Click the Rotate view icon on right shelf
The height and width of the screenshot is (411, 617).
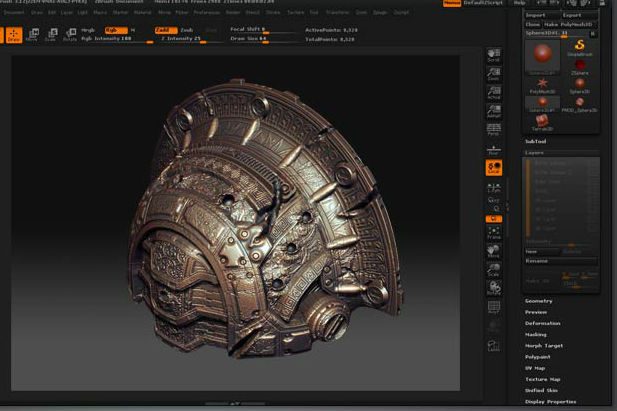pos(494,289)
